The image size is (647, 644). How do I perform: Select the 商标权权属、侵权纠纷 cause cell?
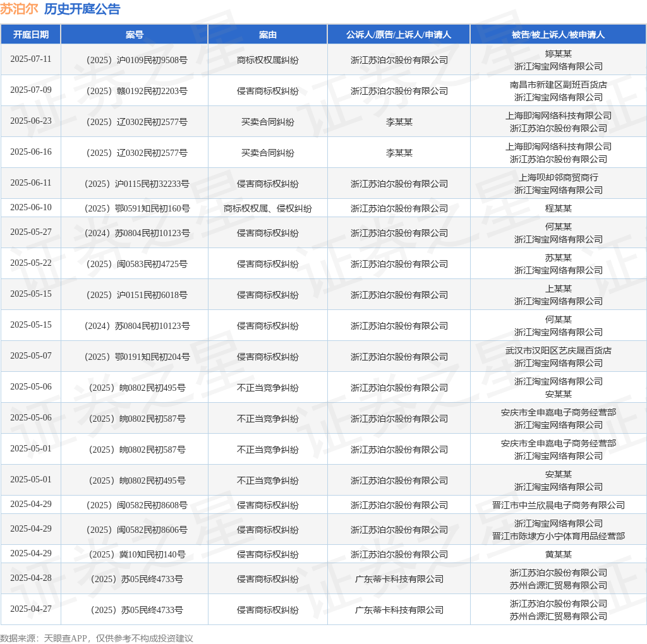[268, 208]
